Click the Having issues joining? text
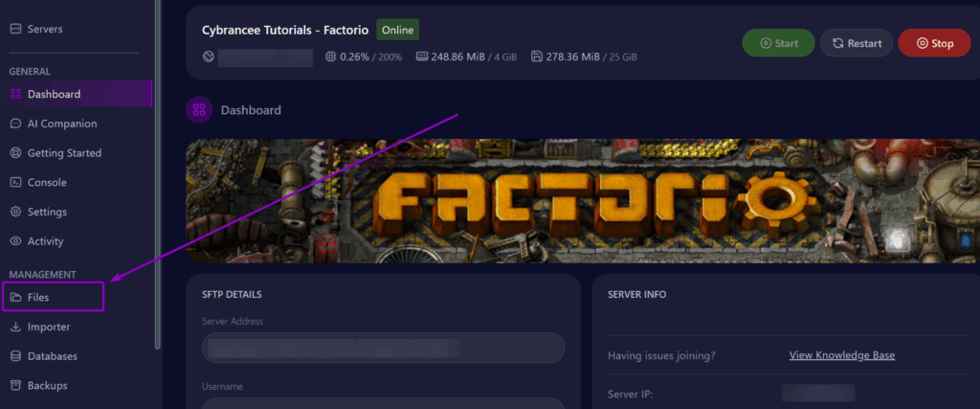The image size is (980, 409). [661, 355]
